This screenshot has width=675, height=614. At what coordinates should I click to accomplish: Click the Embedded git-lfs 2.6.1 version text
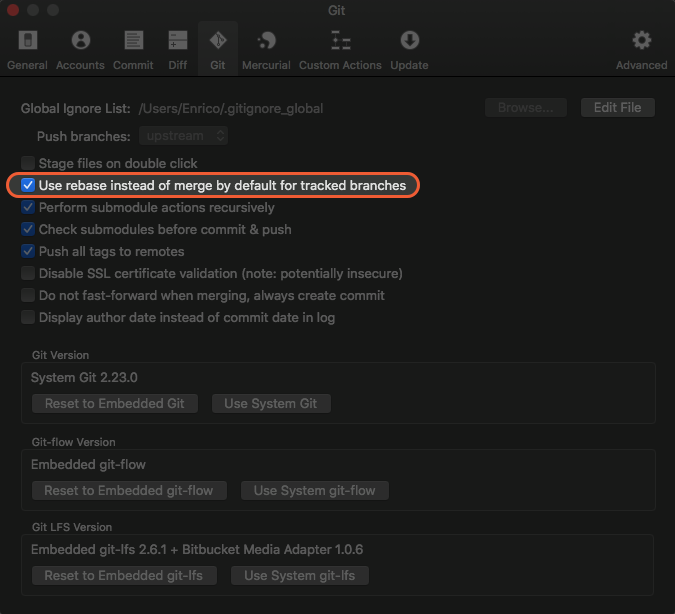point(197,549)
